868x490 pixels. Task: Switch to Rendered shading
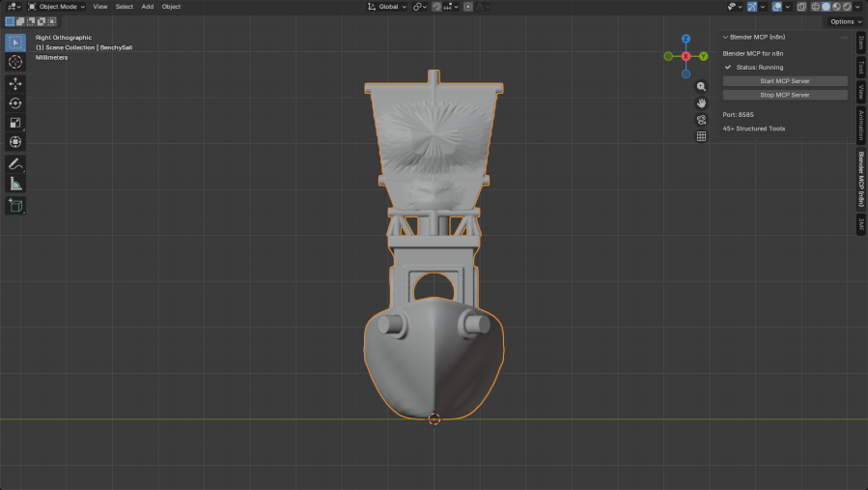click(x=847, y=7)
